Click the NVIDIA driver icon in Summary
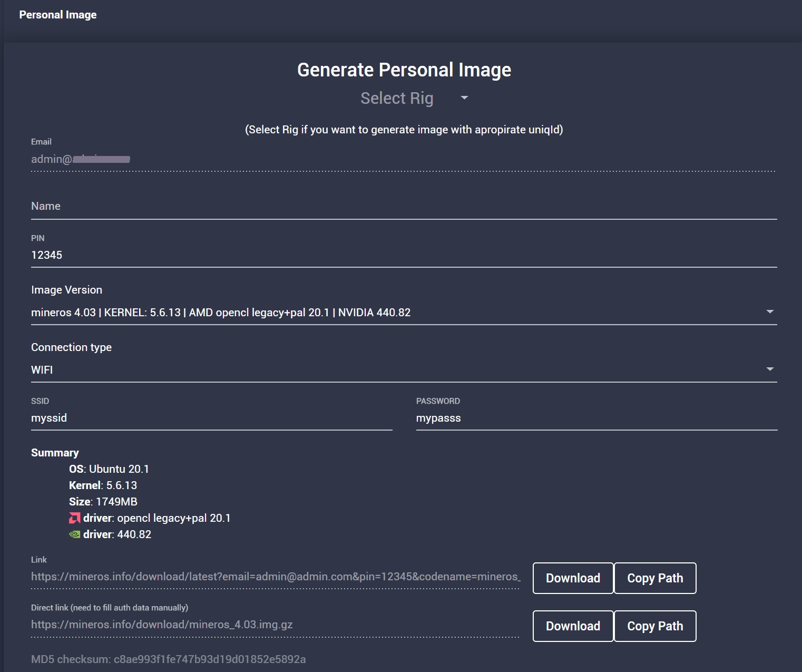The height and width of the screenshot is (672, 802). pos(75,534)
